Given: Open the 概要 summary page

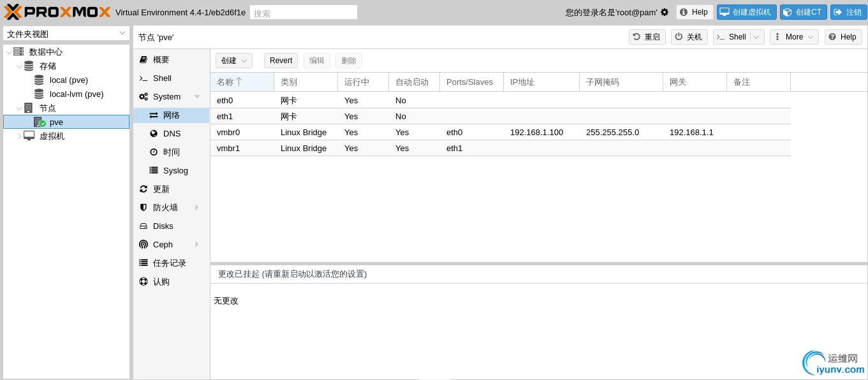Looking at the screenshot, I should 172,59.
